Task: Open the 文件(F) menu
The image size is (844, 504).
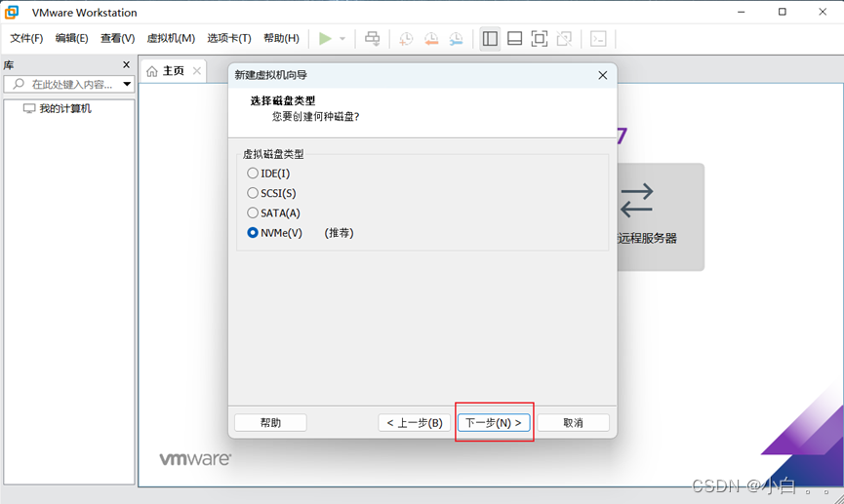Action: pyautogui.click(x=26, y=38)
